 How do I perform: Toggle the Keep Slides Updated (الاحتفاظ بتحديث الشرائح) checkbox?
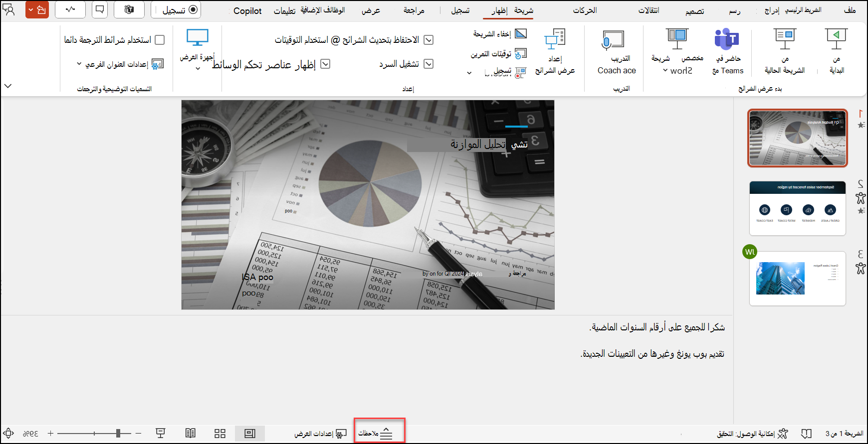[429, 40]
